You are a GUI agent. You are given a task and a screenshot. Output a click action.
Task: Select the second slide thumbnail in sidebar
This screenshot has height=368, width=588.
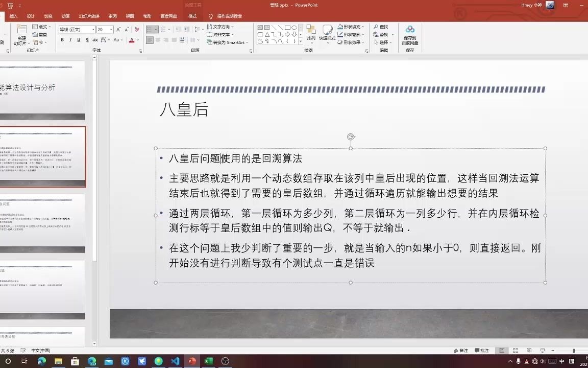43,157
